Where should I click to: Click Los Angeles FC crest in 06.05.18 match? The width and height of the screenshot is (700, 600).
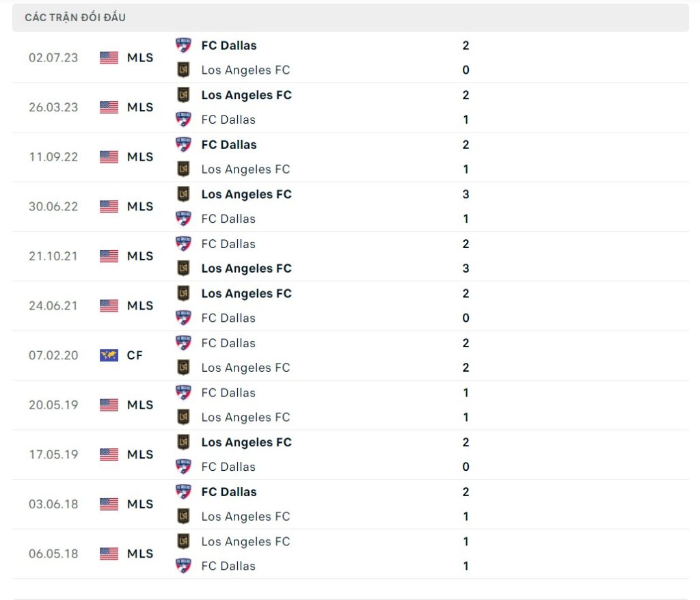click(183, 541)
